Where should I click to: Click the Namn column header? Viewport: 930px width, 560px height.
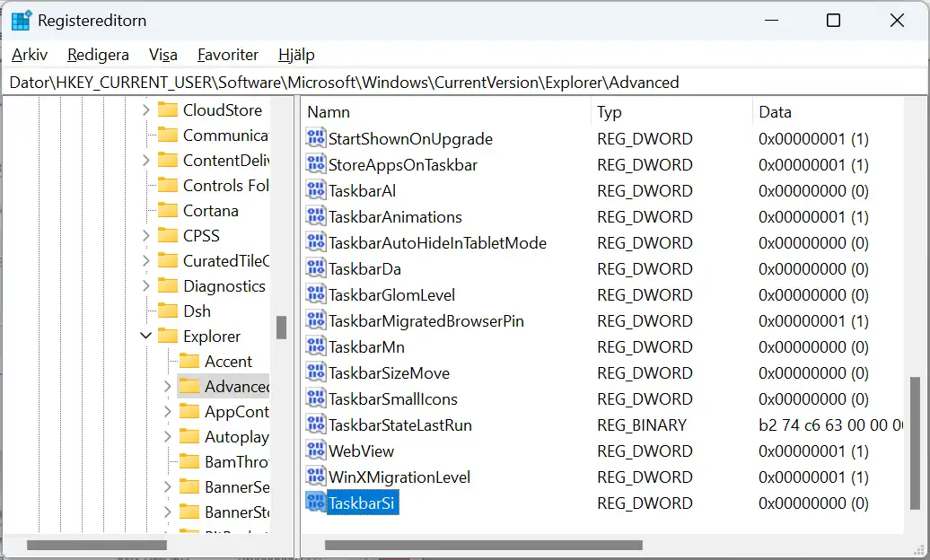tap(446, 111)
